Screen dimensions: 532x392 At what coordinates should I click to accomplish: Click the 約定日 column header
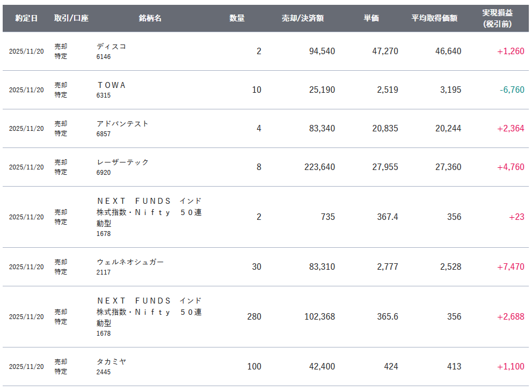point(26,18)
